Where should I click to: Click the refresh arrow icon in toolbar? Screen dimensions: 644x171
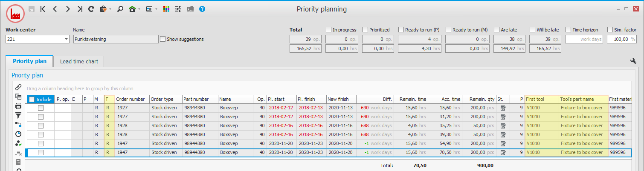pyautogui.click(x=91, y=9)
